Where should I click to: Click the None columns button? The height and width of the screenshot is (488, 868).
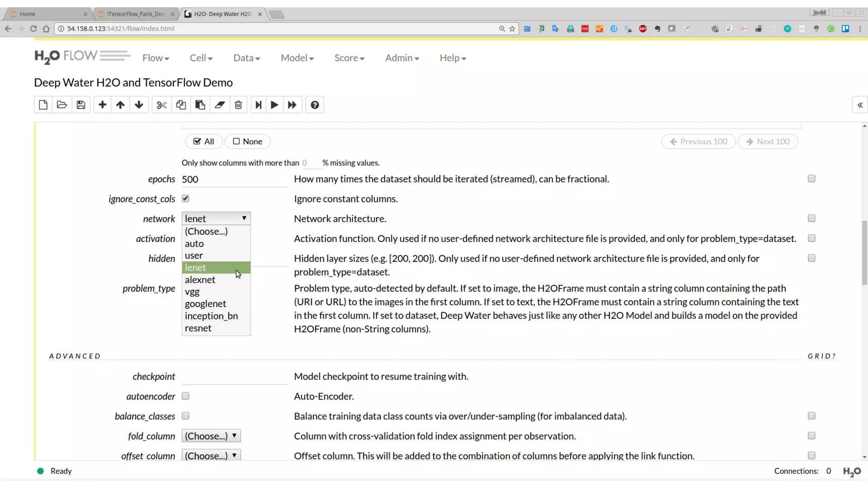pos(248,141)
